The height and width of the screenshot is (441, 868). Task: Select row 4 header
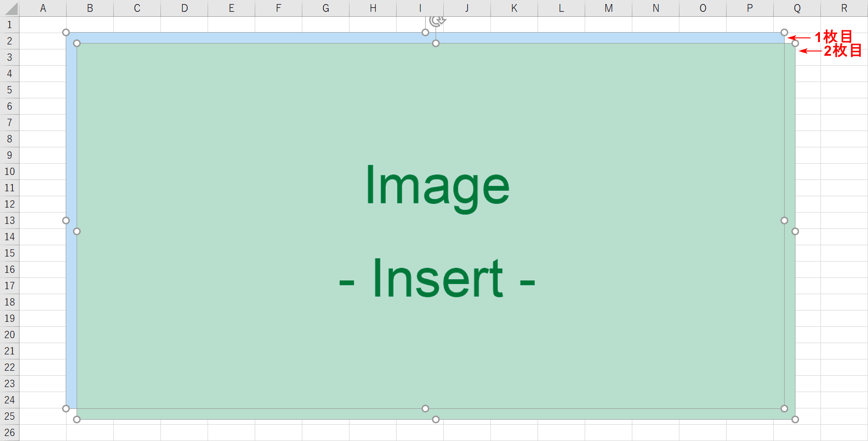pyautogui.click(x=10, y=73)
